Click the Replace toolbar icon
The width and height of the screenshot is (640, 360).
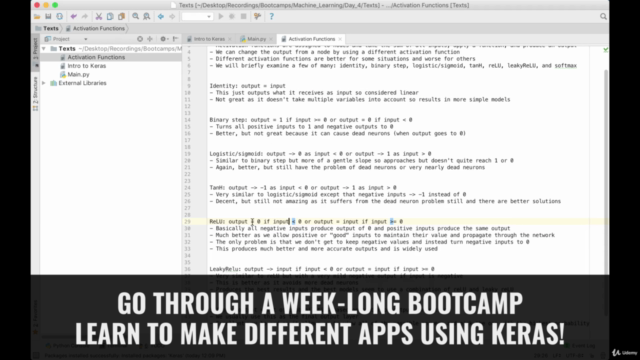click(147, 16)
